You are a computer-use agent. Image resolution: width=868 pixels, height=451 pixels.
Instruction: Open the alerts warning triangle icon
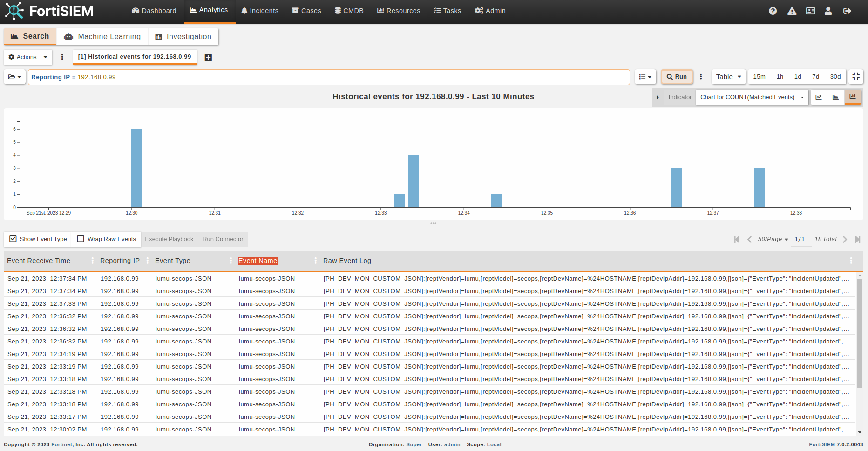pos(792,11)
